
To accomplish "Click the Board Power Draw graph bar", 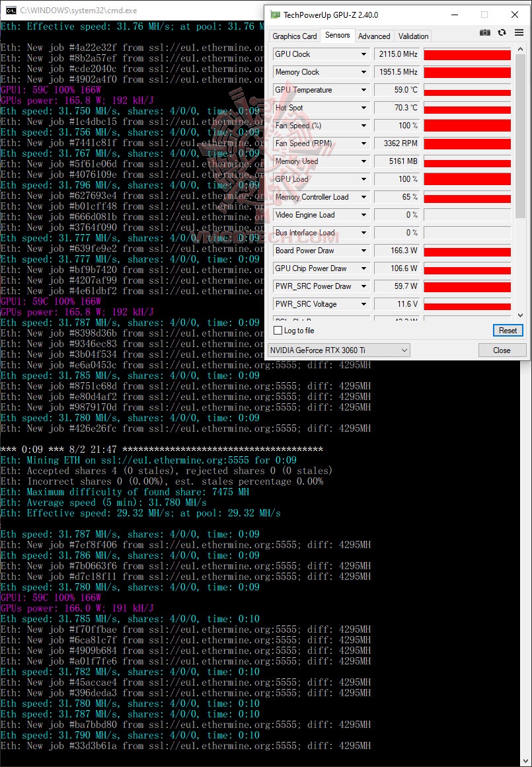I will click(467, 251).
